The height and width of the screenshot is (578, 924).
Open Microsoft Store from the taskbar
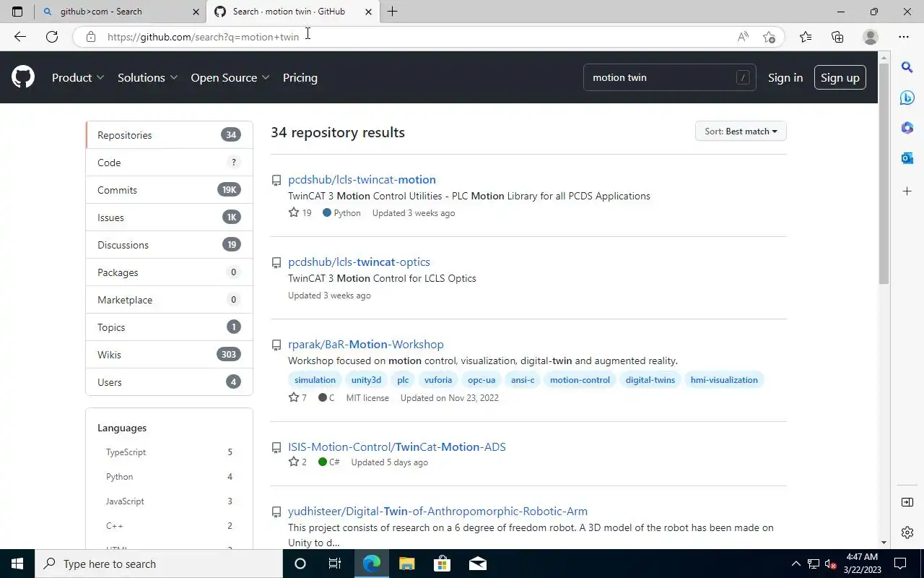tap(442, 564)
